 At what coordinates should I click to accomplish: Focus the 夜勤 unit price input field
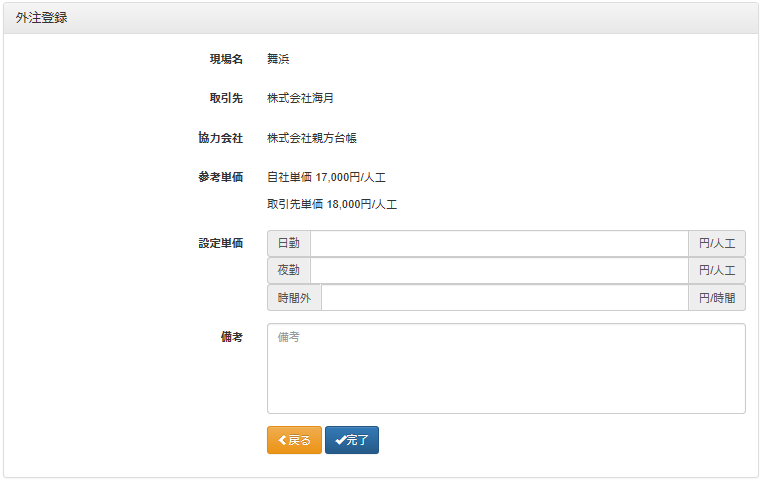499,271
